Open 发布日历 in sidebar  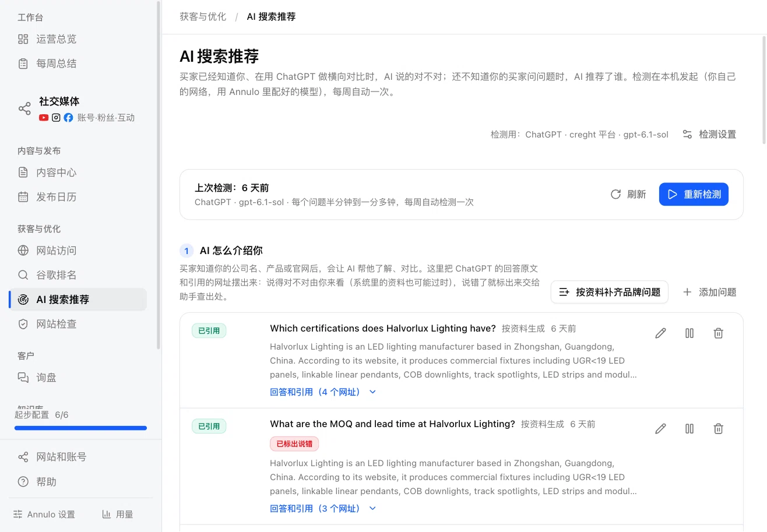pos(78,197)
